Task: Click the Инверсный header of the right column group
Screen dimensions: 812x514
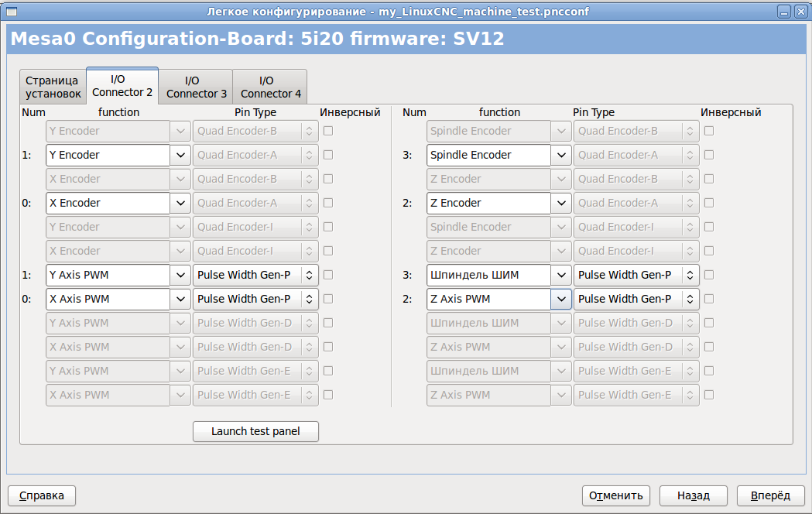Action: point(731,112)
